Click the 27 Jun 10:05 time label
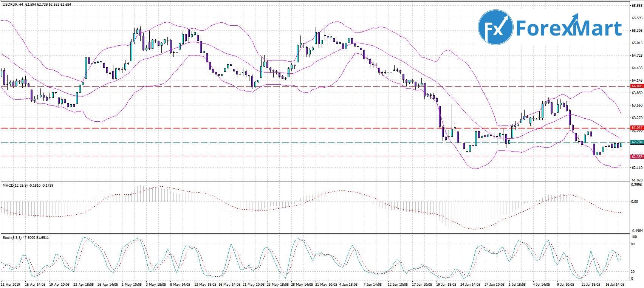This screenshot has height=288, width=644. click(x=495, y=284)
